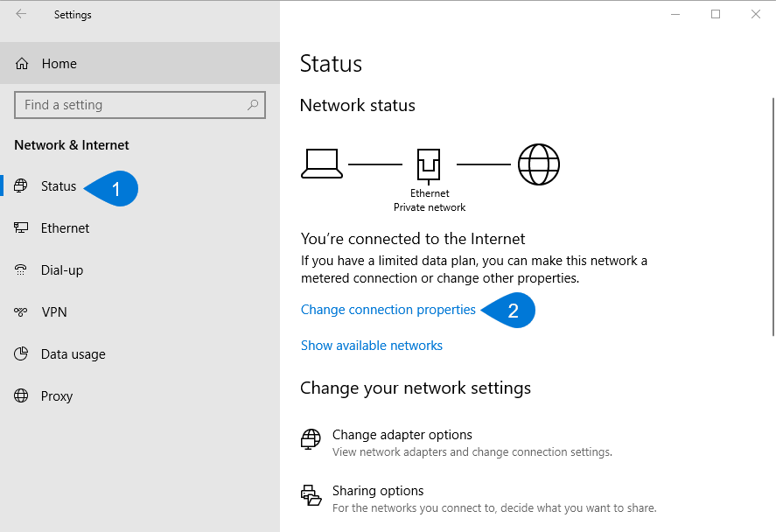Screen dimensions: 776x532
Task: Open the VPN settings page
Action: point(54,312)
